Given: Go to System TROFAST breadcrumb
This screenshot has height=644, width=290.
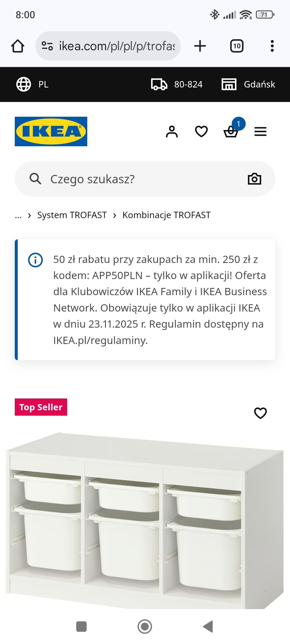Looking at the screenshot, I should point(72,215).
